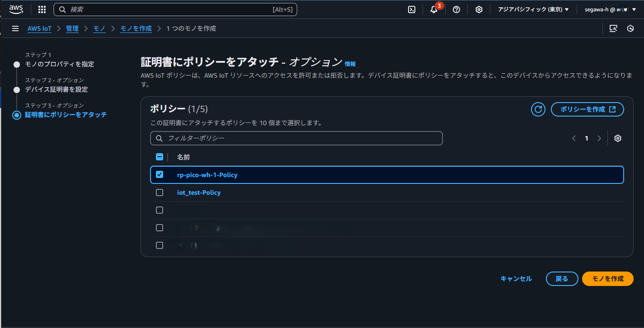Viewport: 644px width, 328px height.
Task: Go to モノ breadcrumb
Action: point(99,28)
